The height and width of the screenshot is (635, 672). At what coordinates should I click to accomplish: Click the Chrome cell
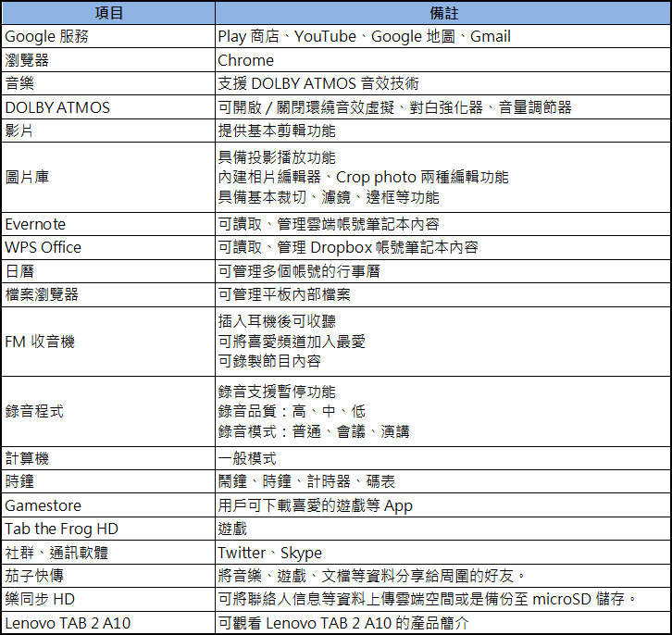pyautogui.click(x=443, y=60)
